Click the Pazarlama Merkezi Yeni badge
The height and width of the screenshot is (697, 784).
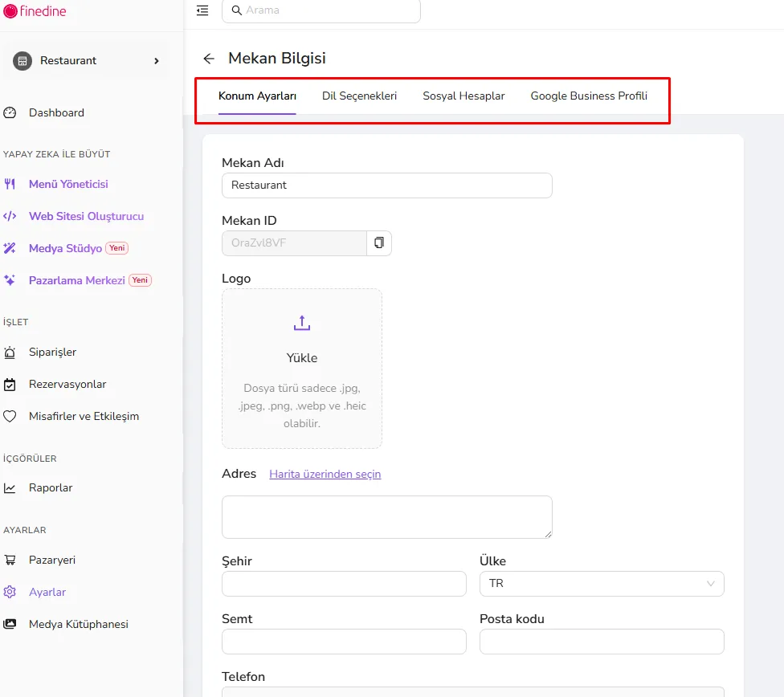click(x=140, y=280)
